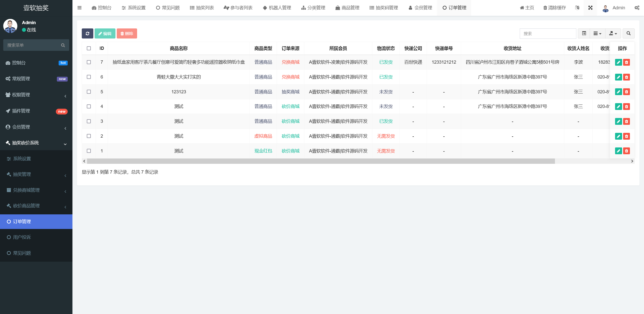Click the refresh icon above the order table
The height and width of the screenshot is (314, 644).
(x=87, y=33)
